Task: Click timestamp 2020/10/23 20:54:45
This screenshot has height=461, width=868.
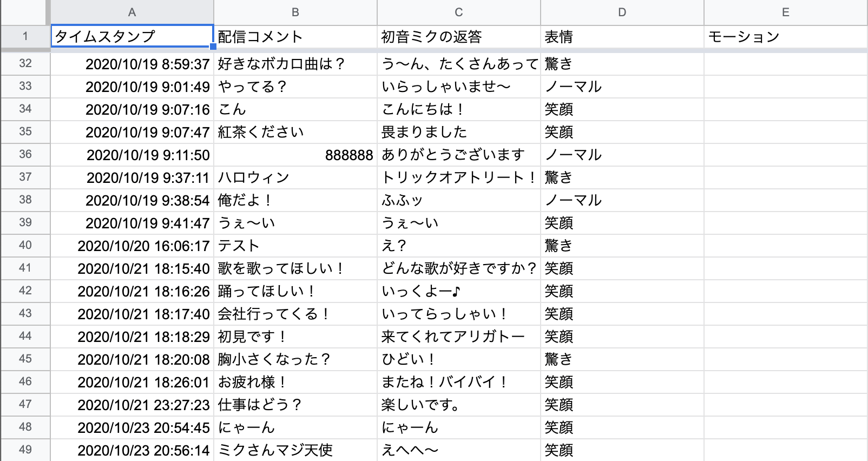Action: click(132, 427)
